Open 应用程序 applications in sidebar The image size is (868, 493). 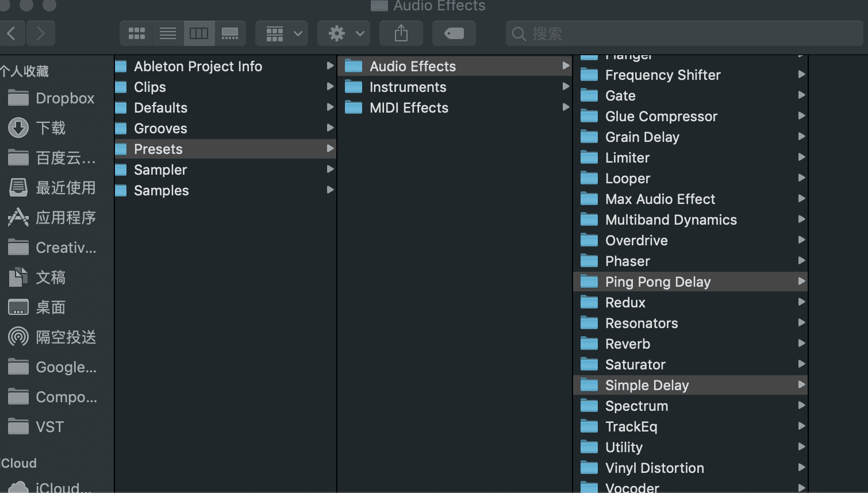click(x=52, y=218)
